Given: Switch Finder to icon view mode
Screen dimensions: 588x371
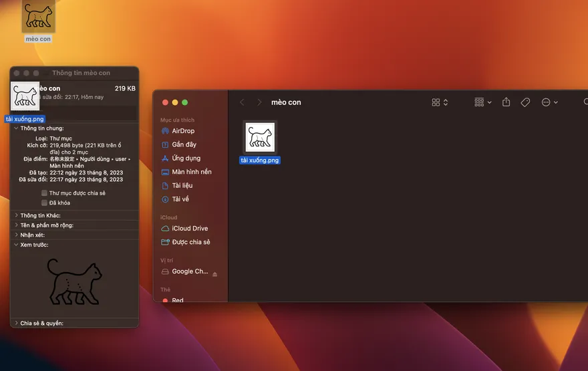Looking at the screenshot, I should 436,102.
